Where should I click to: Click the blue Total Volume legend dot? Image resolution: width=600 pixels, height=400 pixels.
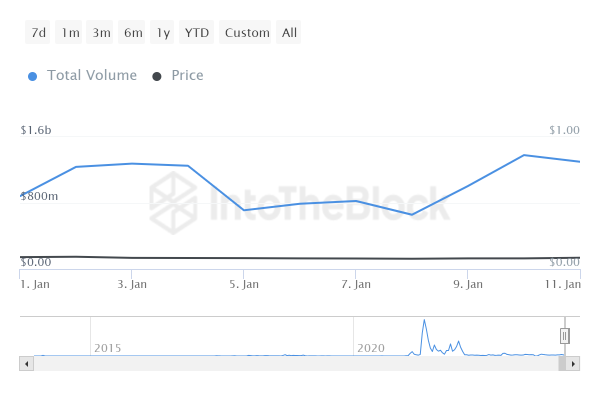(x=34, y=76)
